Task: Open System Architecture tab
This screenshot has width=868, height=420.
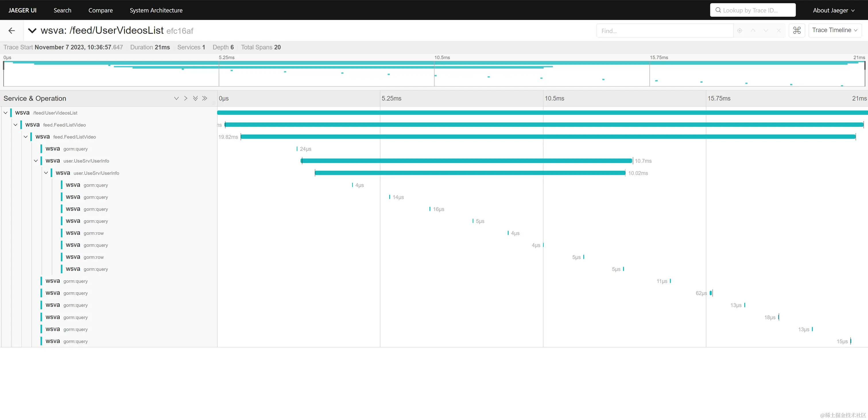Action: coord(156,10)
